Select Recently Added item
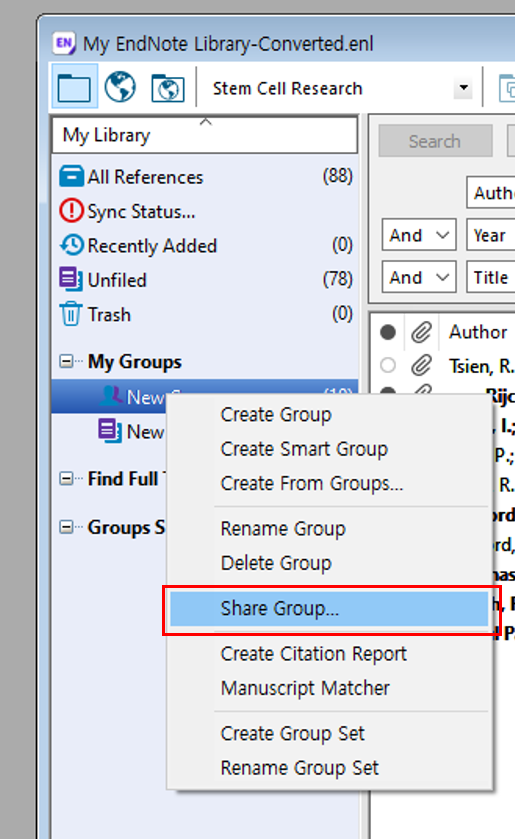The height and width of the screenshot is (839, 515). tap(205, 246)
